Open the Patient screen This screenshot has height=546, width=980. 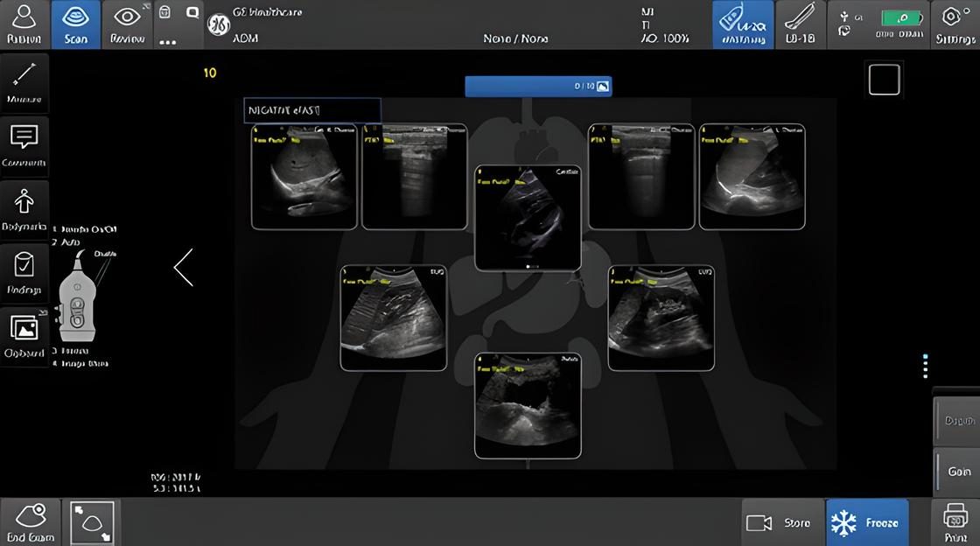pyautogui.click(x=24, y=24)
